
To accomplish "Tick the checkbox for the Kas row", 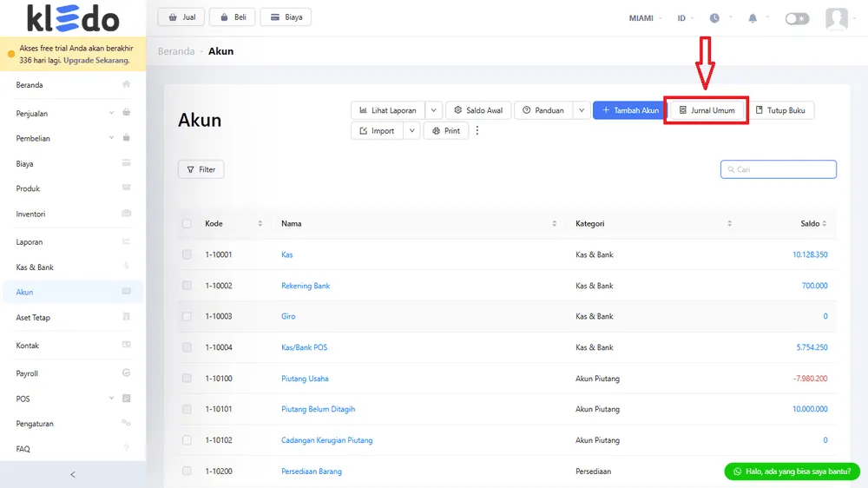I will point(187,254).
